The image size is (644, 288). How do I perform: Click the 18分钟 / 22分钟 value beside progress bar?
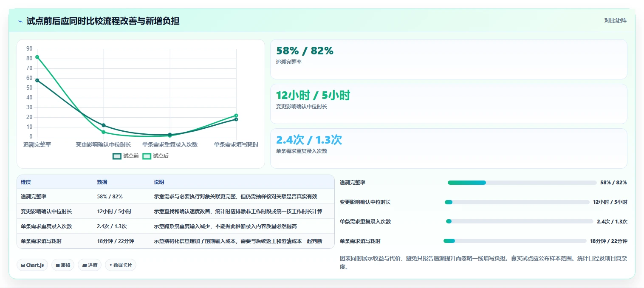pyautogui.click(x=609, y=241)
